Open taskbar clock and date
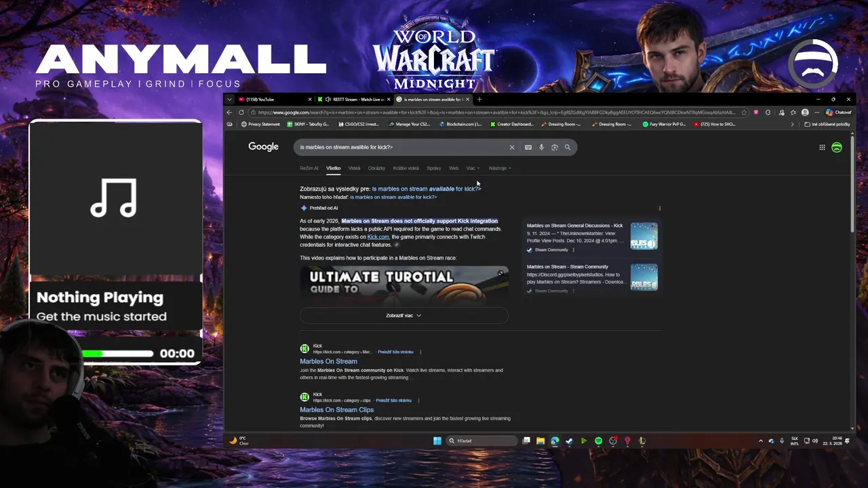Image resolution: width=868 pixels, height=488 pixels. (832, 441)
